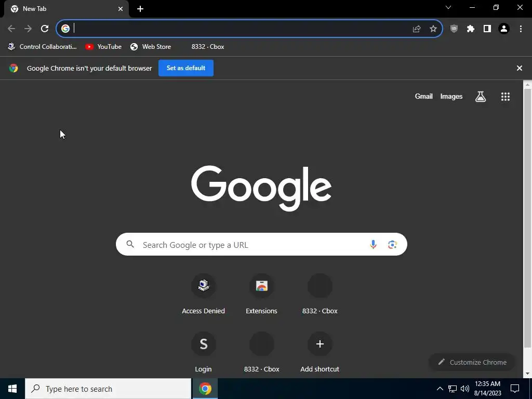Open the notification center icon
Image resolution: width=532 pixels, height=399 pixels.
pyautogui.click(x=515, y=389)
